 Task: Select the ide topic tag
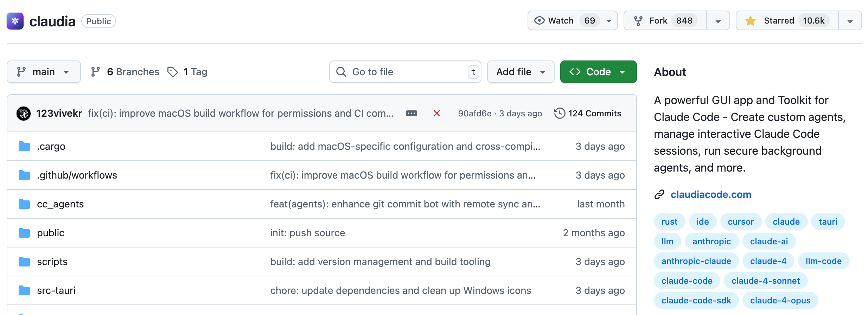[702, 221]
